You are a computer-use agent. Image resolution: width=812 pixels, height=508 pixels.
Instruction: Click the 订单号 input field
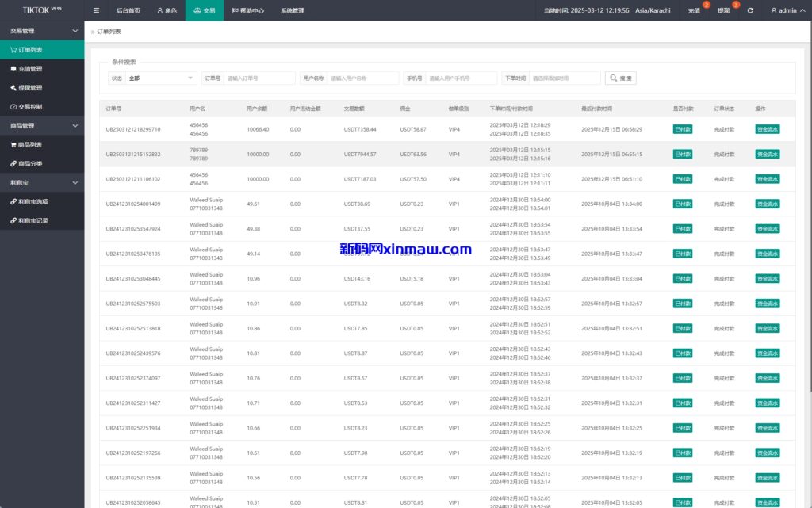click(x=259, y=78)
